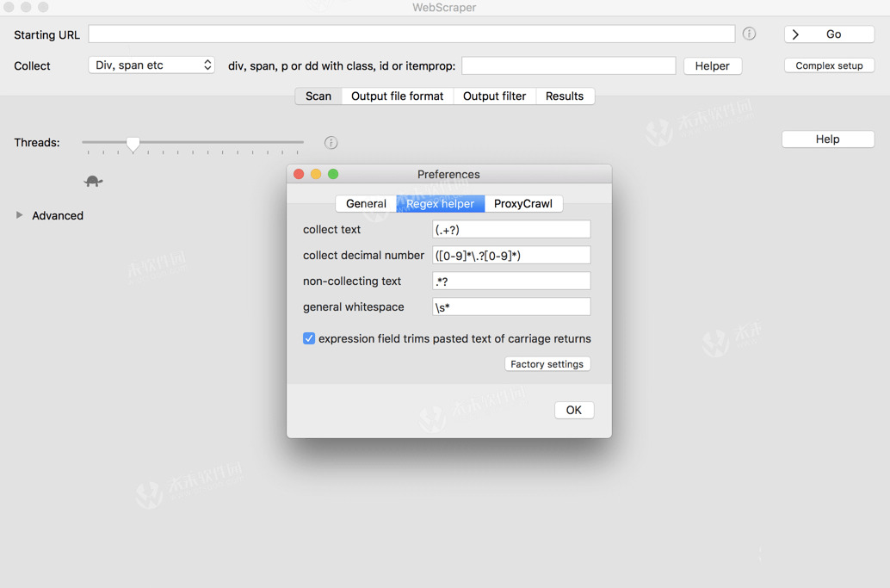Image resolution: width=890 pixels, height=588 pixels.
Task: Open the Collect dropdown showing Div, span etc
Action: coord(151,65)
